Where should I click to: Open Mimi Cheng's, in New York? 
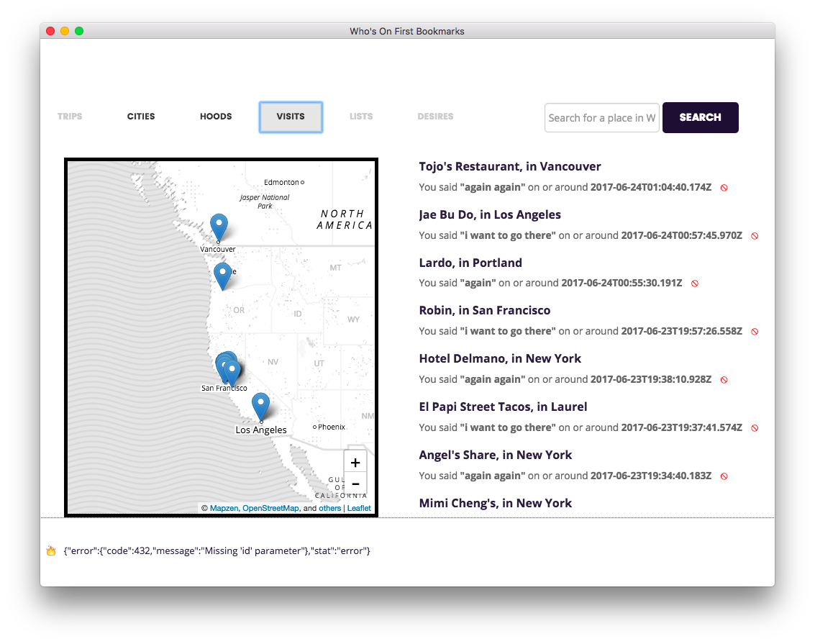(x=496, y=503)
